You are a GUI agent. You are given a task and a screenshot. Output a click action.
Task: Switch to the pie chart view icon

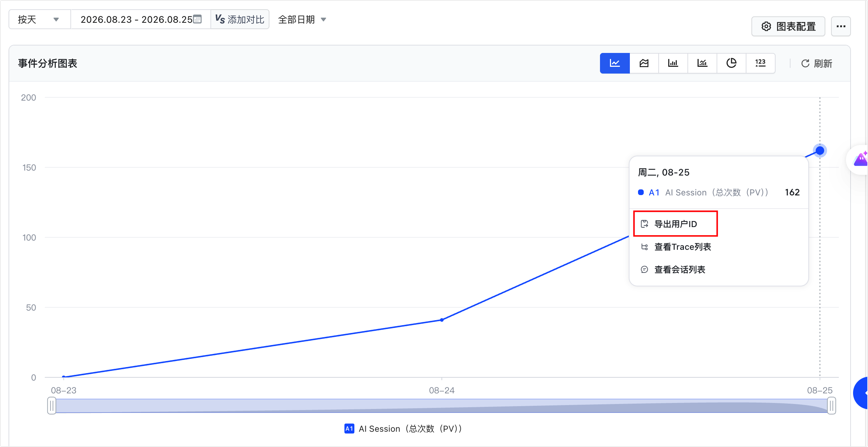(731, 63)
